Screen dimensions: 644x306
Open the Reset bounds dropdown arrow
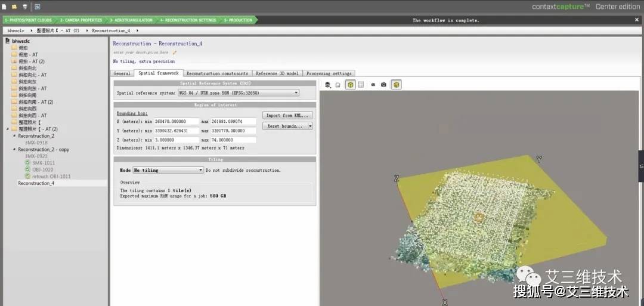tap(310, 126)
